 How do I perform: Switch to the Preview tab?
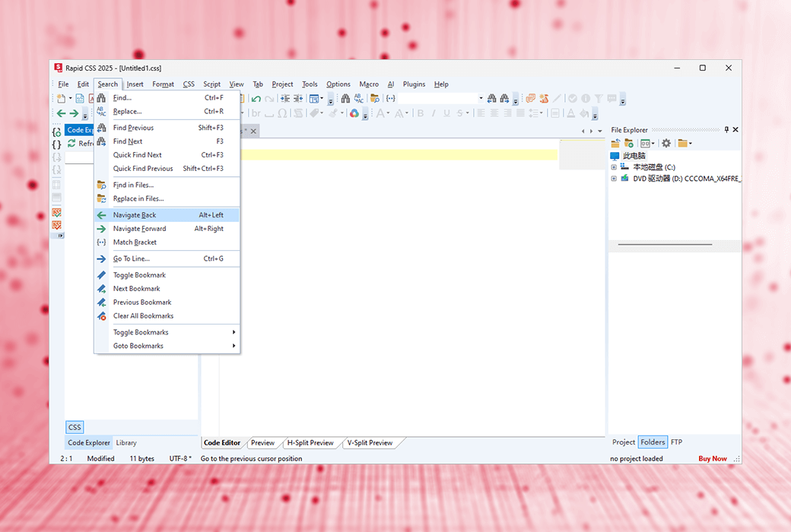(x=263, y=443)
